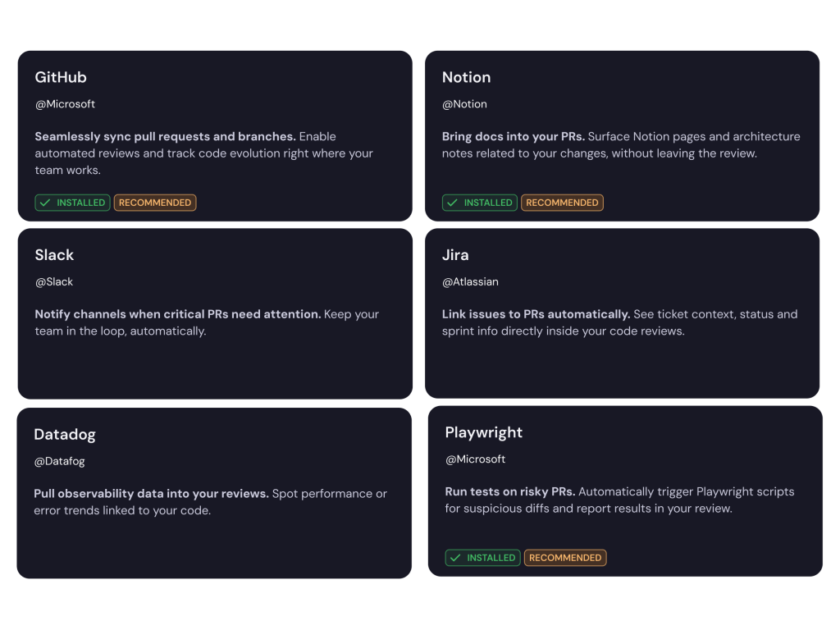Open the Notion integration title

466,77
